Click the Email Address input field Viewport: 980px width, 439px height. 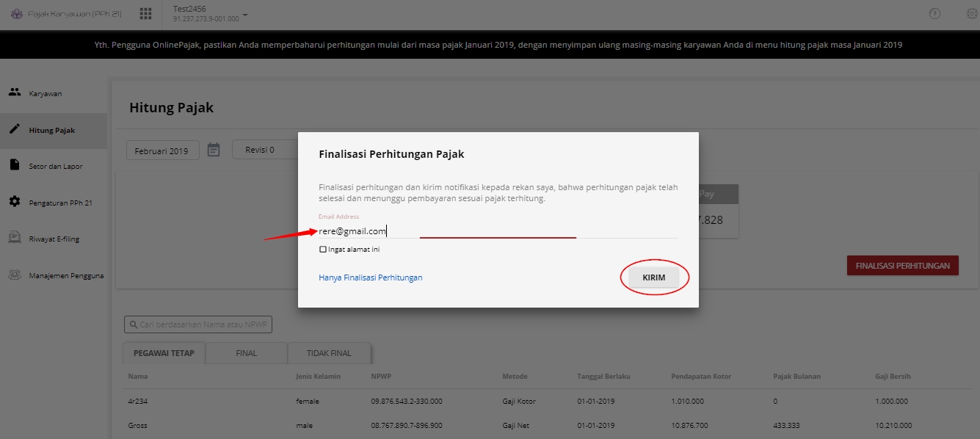(x=498, y=231)
